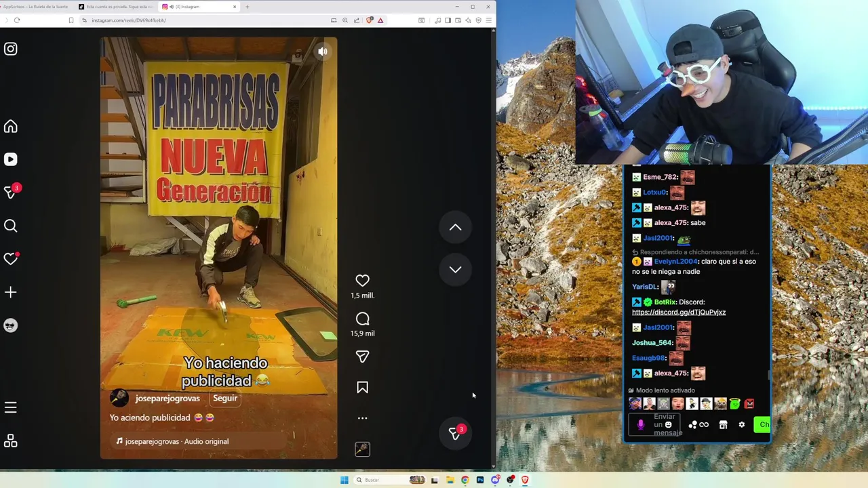868x488 pixels.
Task: Open emoji picker smiley in chat input
Action: [669, 425]
